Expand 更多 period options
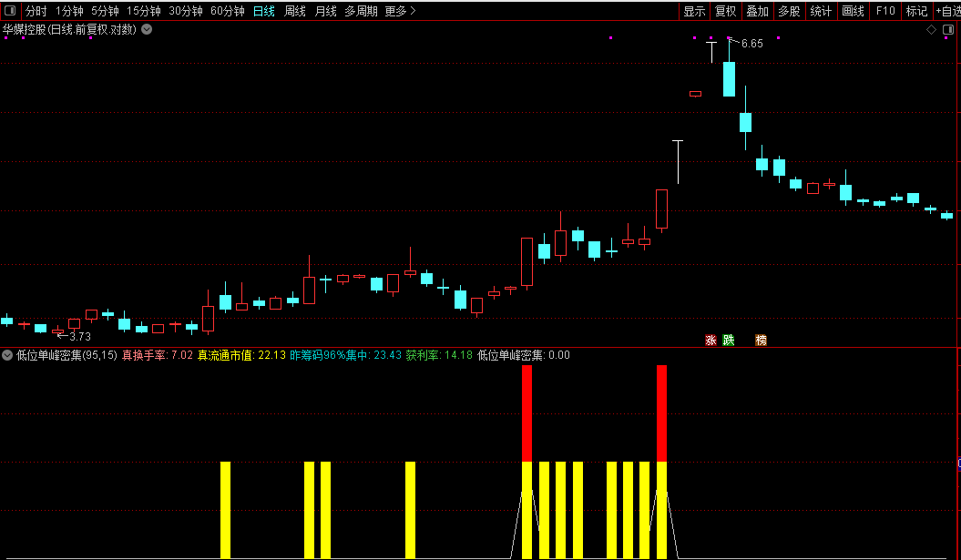The height and width of the screenshot is (560, 961). point(400,11)
